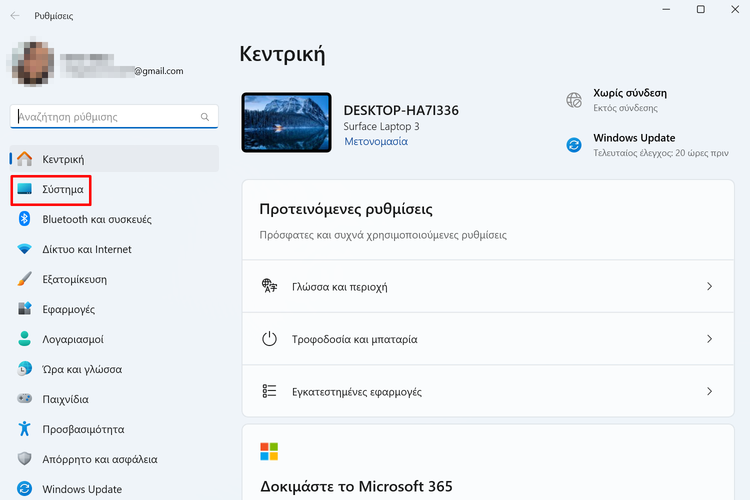Click the gmail.com account email text

click(x=158, y=71)
